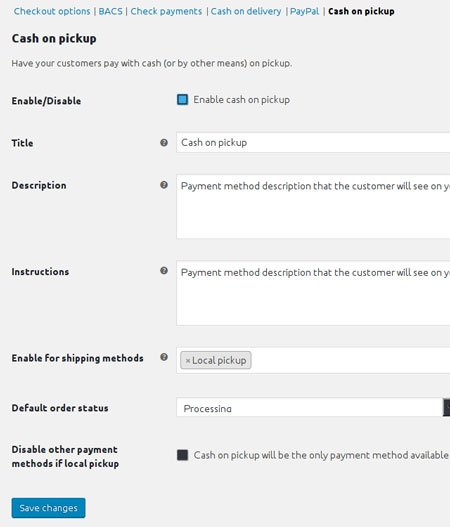Viewport: 450px width, 527px height.
Task: Open the Checkout options section
Action: [x=52, y=11]
